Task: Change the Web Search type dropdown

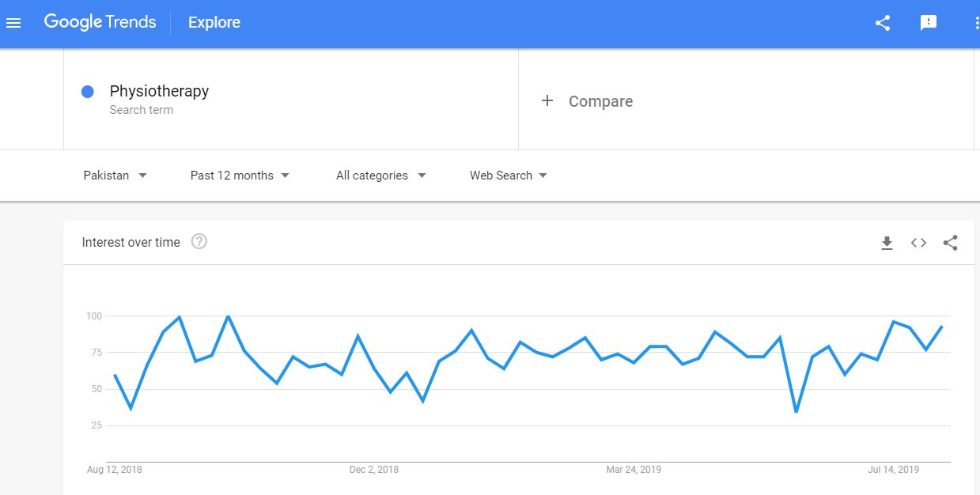Action: click(x=508, y=176)
